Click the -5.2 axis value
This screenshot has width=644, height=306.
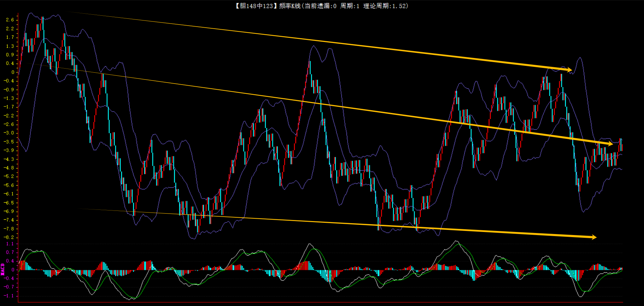(x=9, y=176)
